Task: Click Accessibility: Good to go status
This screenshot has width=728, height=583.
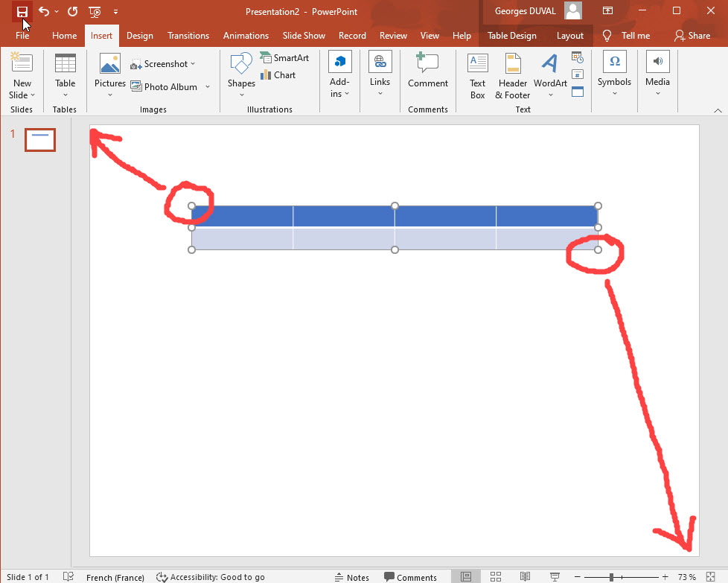Action: point(211,577)
